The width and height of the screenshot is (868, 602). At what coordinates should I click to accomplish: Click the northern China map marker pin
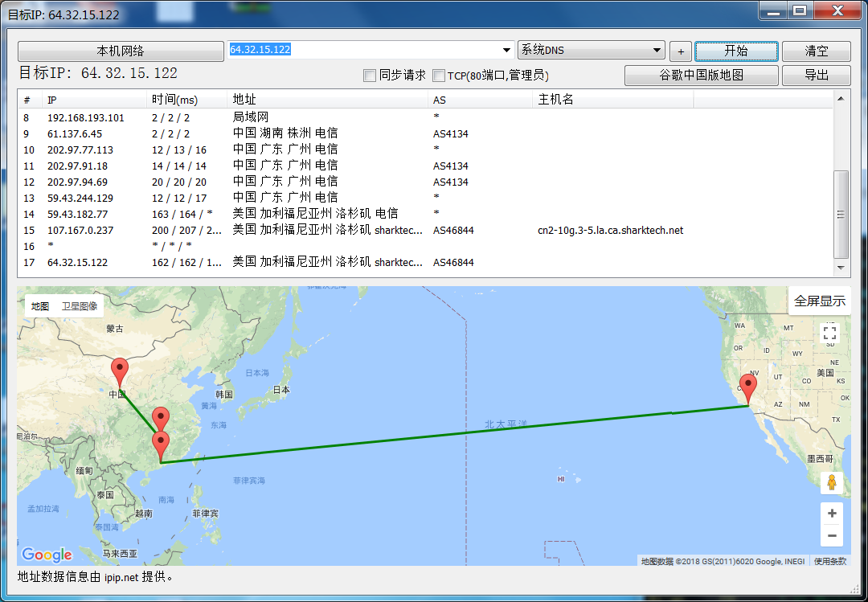point(121,373)
